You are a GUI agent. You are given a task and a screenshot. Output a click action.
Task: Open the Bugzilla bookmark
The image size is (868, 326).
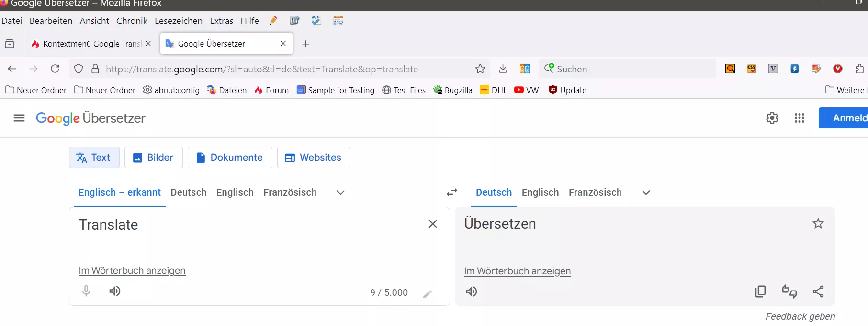pyautogui.click(x=453, y=90)
